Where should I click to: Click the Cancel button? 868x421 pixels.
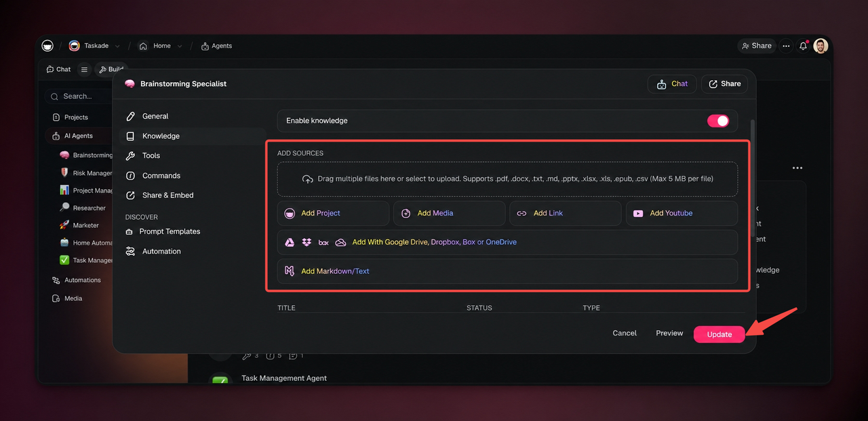tap(625, 333)
